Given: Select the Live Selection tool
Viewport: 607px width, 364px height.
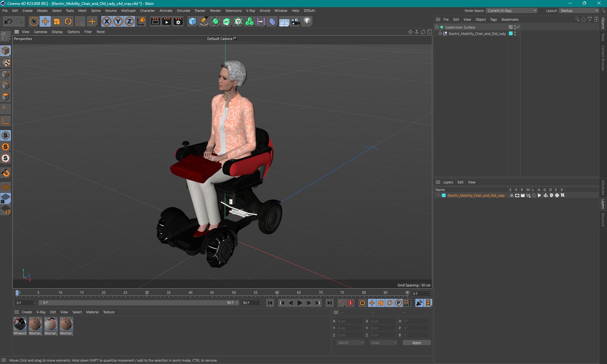Looking at the screenshot, I should 34,22.
